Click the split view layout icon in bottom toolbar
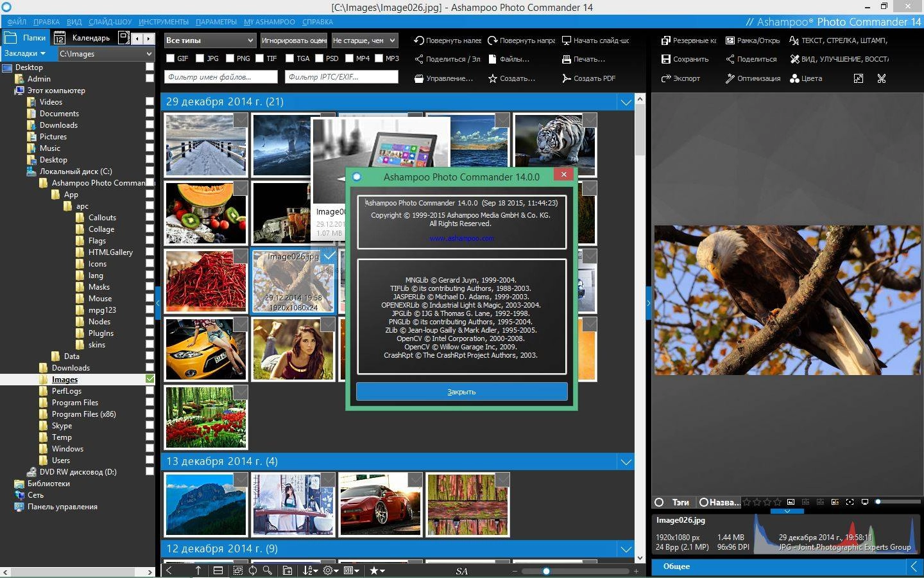 pyautogui.click(x=218, y=570)
